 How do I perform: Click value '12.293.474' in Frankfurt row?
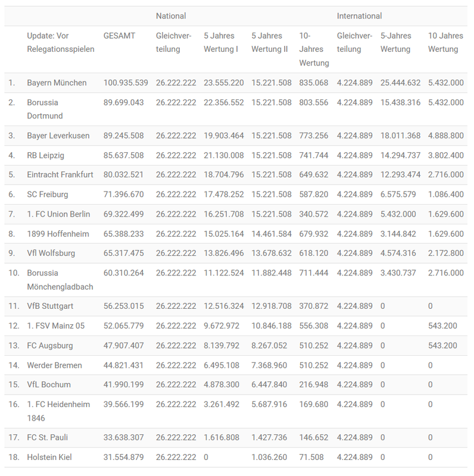point(401,174)
